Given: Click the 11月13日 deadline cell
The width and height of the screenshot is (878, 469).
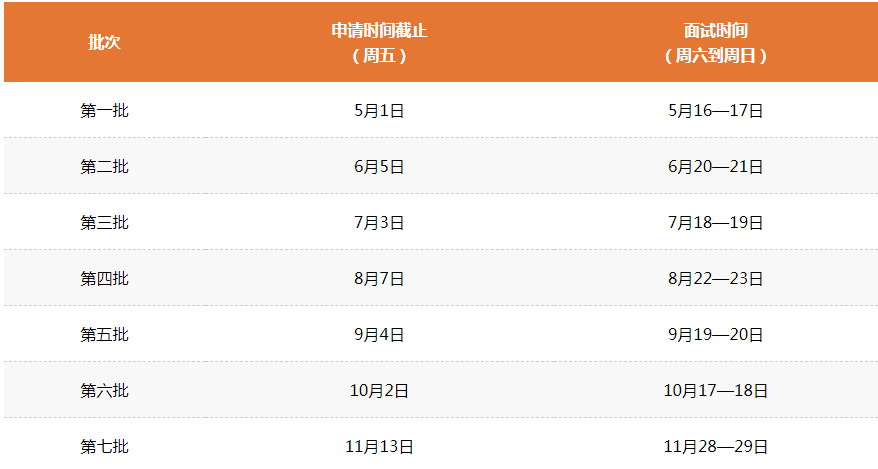Looking at the screenshot, I should [x=379, y=447].
